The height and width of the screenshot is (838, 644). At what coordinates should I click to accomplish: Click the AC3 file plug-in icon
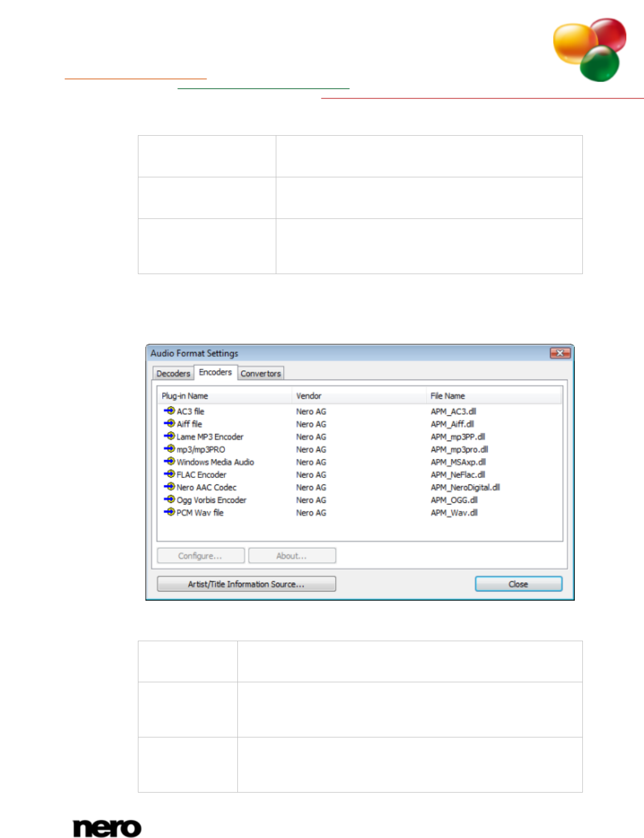coord(169,411)
